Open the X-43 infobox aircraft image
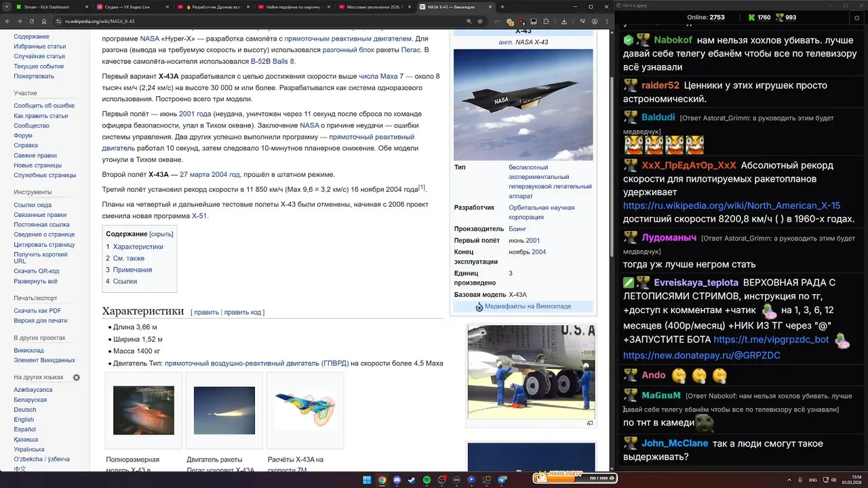The height and width of the screenshot is (488, 868). 523,104
